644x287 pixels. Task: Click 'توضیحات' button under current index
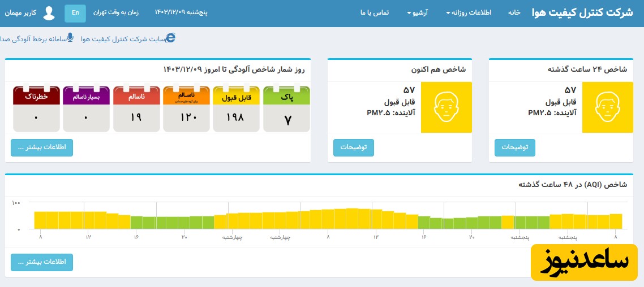[353, 147]
